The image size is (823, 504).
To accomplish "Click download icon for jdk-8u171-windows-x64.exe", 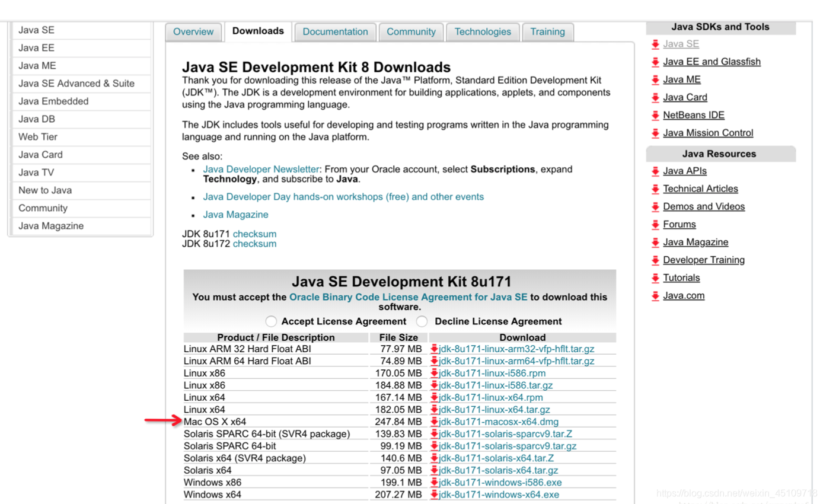I will (434, 495).
